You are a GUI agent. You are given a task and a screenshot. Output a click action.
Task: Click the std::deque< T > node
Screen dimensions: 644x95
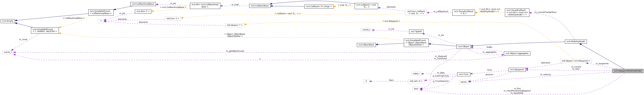234,25
